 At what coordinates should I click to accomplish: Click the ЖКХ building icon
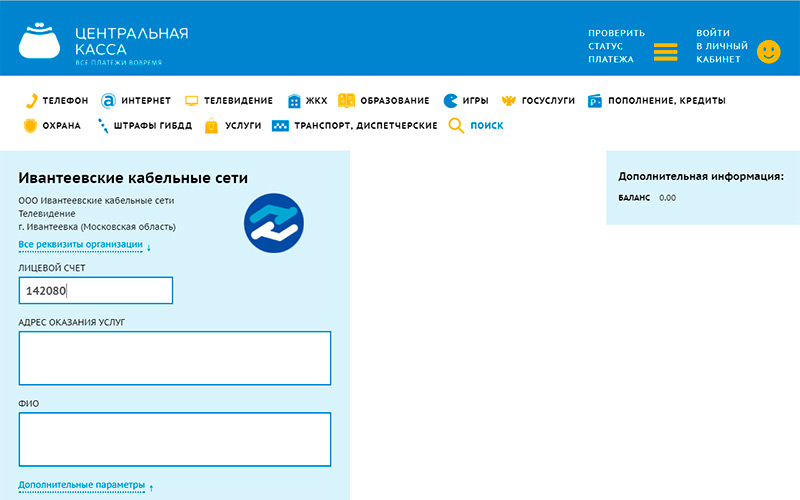[294, 101]
